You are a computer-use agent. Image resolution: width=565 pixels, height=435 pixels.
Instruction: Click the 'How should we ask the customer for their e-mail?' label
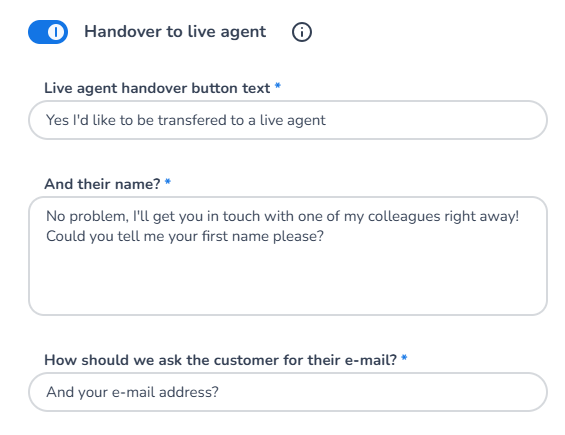click(x=221, y=360)
